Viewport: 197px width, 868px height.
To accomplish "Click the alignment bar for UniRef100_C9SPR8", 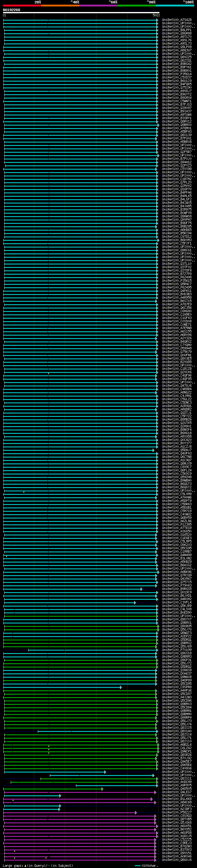I will click(x=62, y=687).
